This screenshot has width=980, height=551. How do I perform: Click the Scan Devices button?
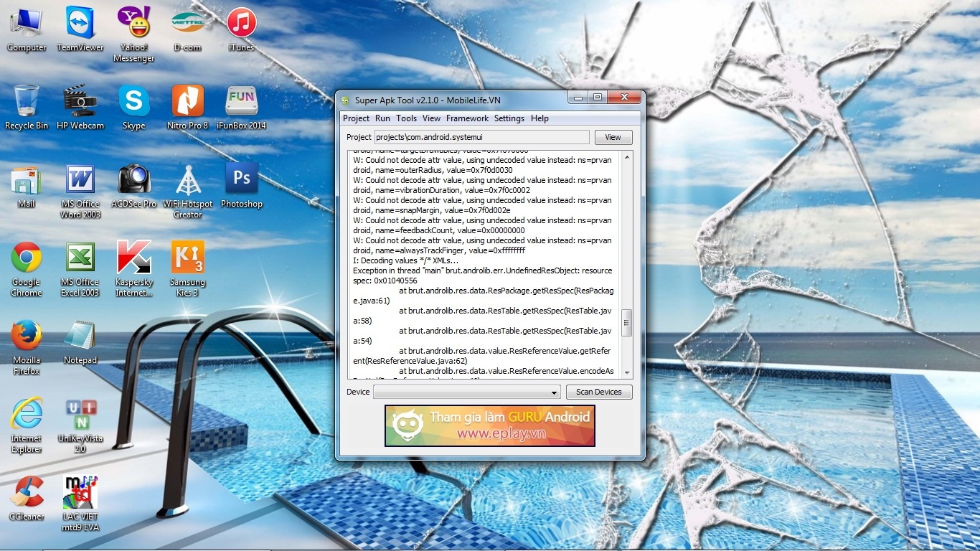coord(599,392)
